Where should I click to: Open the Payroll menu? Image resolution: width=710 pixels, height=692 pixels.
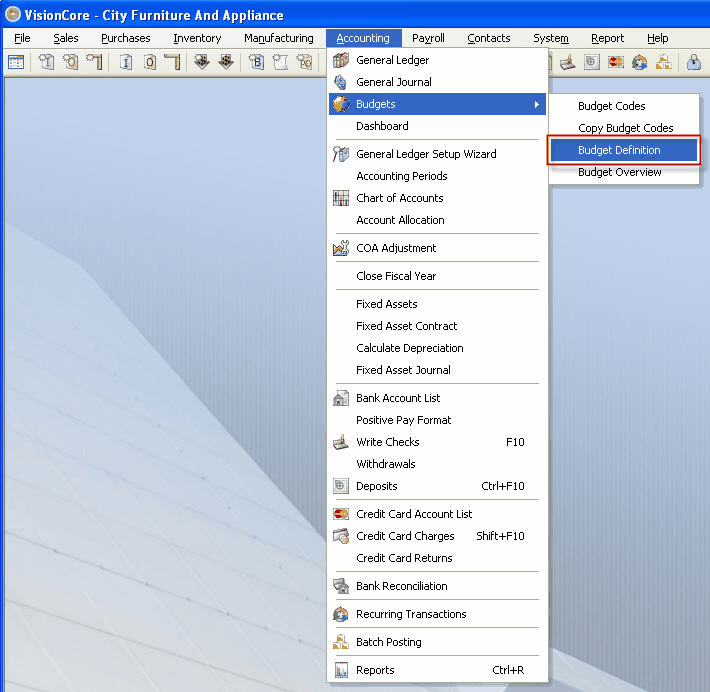(428, 38)
